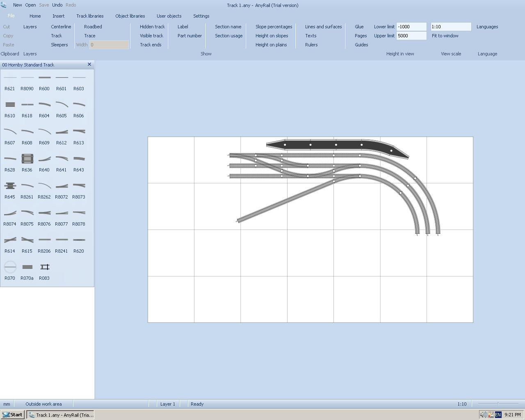
Task: Select the R606 curve piece
Action: [x=79, y=109]
